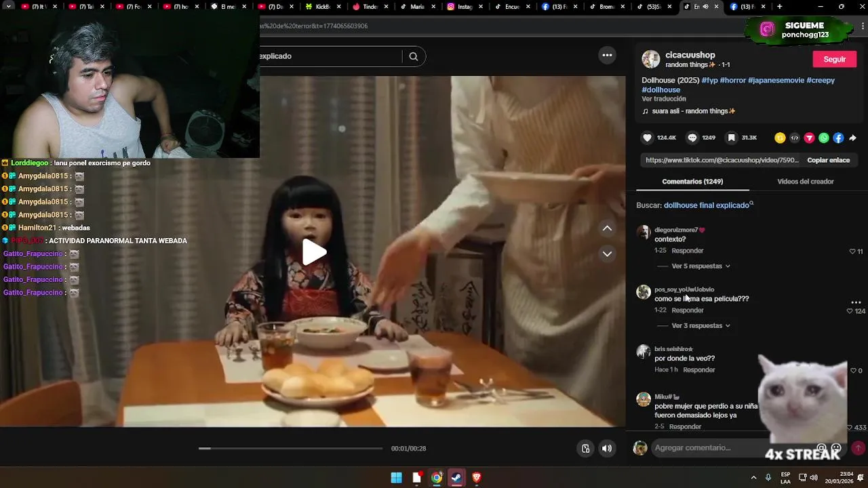The image size is (868, 488).
Task: Click Ver traducción link
Action: (x=664, y=99)
